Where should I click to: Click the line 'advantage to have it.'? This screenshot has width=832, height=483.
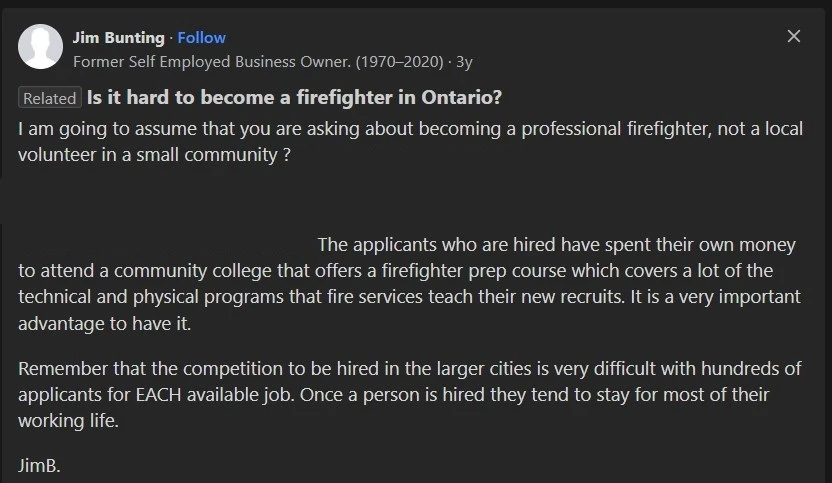[x=105, y=323]
